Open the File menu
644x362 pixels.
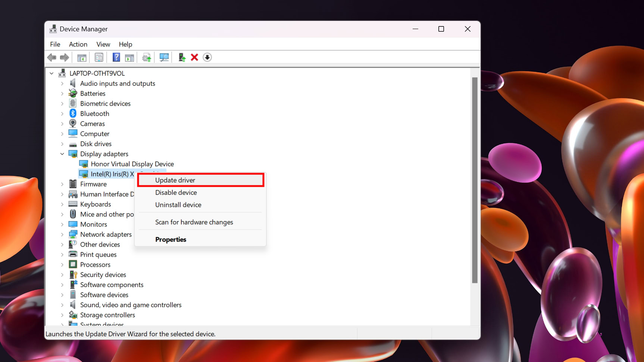click(x=55, y=44)
